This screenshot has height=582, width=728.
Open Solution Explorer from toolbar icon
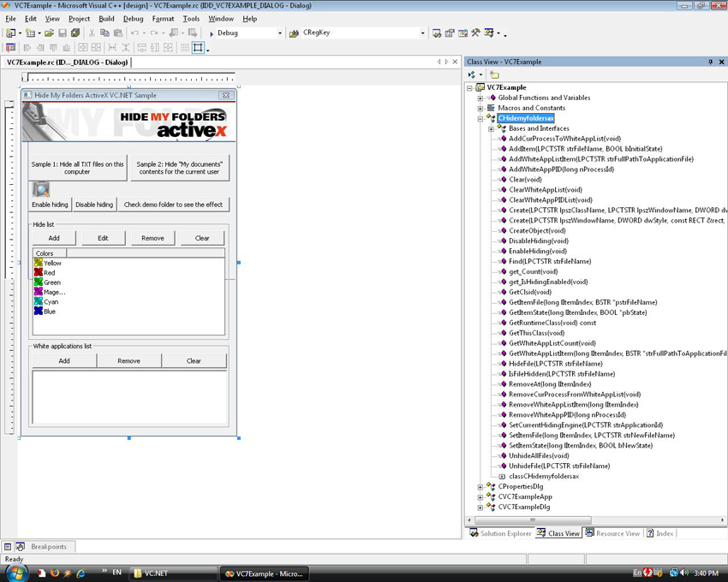[437, 33]
